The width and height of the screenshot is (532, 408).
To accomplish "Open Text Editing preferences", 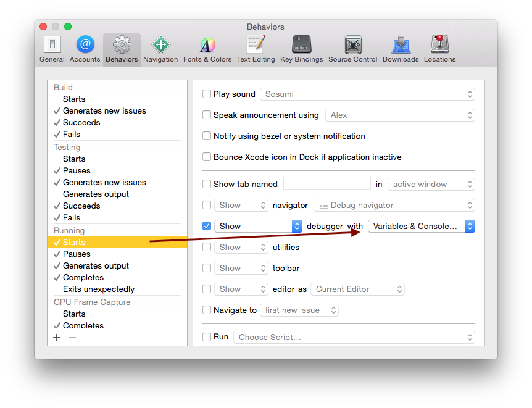I will [x=256, y=49].
